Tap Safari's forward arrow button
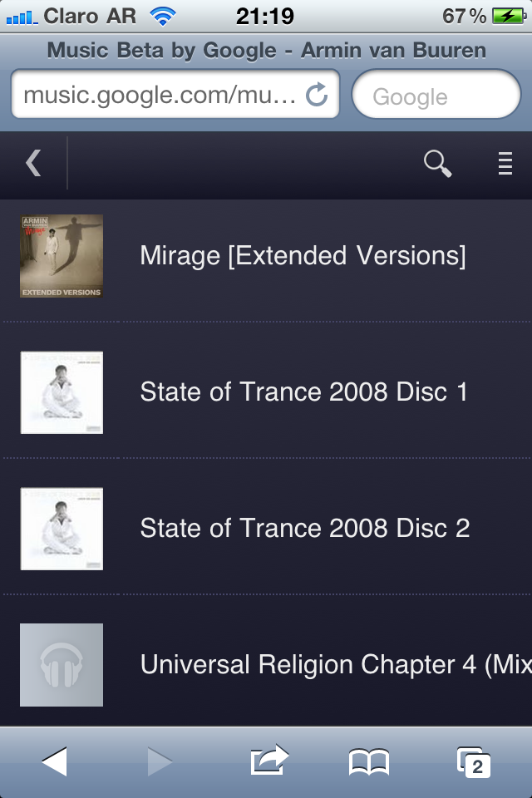532x798 pixels. 160,761
